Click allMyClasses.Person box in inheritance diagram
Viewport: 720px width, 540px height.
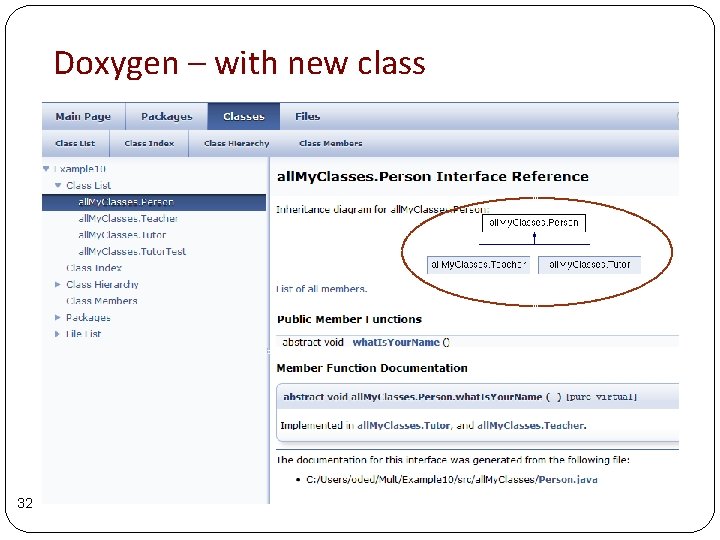[534, 223]
